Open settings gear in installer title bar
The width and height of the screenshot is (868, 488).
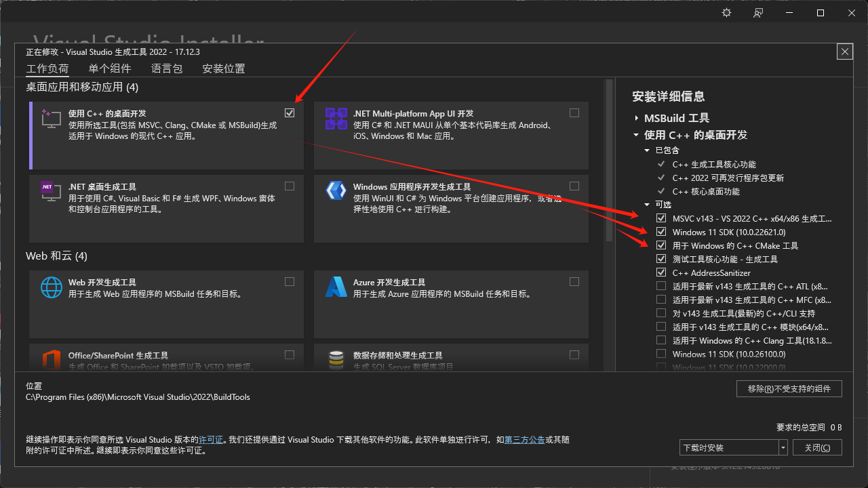coord(727,13)
